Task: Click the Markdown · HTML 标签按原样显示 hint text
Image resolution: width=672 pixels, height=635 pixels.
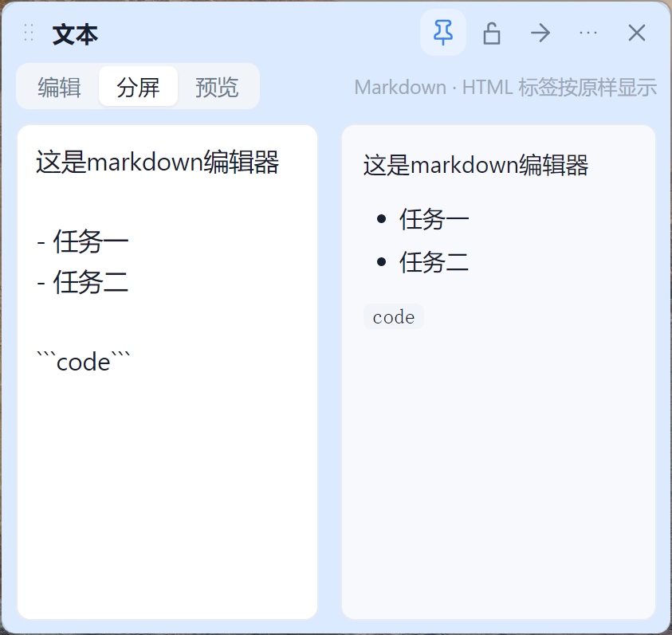Action: coord(505,88)
